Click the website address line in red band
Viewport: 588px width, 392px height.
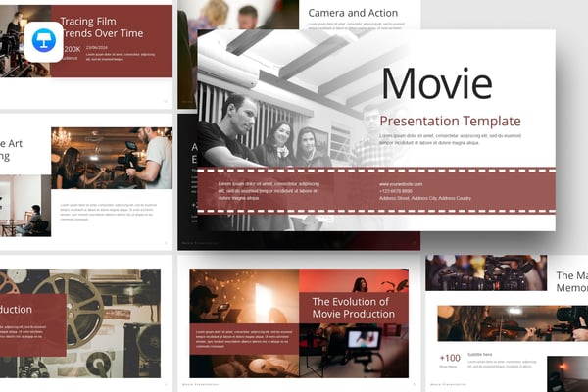pyautogui.click(x=401, y=184)
